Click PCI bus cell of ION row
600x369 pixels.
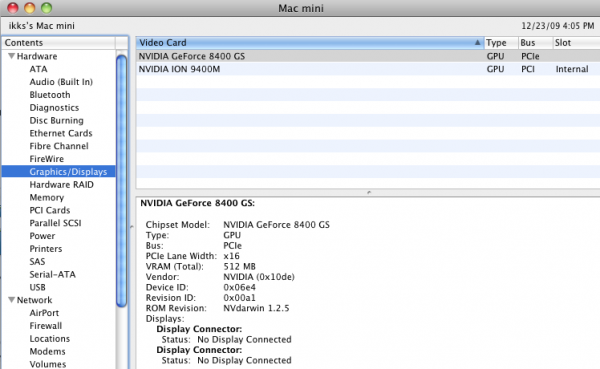click(528, 69)
